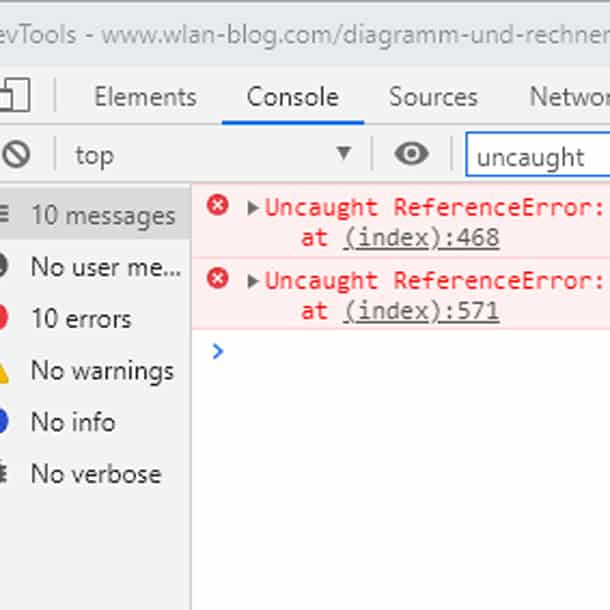
Task: Open the (index):571 source link
Action: pos(421,311)
